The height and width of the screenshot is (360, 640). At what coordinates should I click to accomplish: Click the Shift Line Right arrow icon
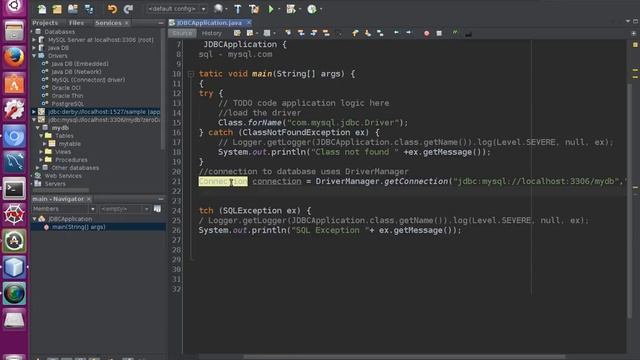[409, 33]
